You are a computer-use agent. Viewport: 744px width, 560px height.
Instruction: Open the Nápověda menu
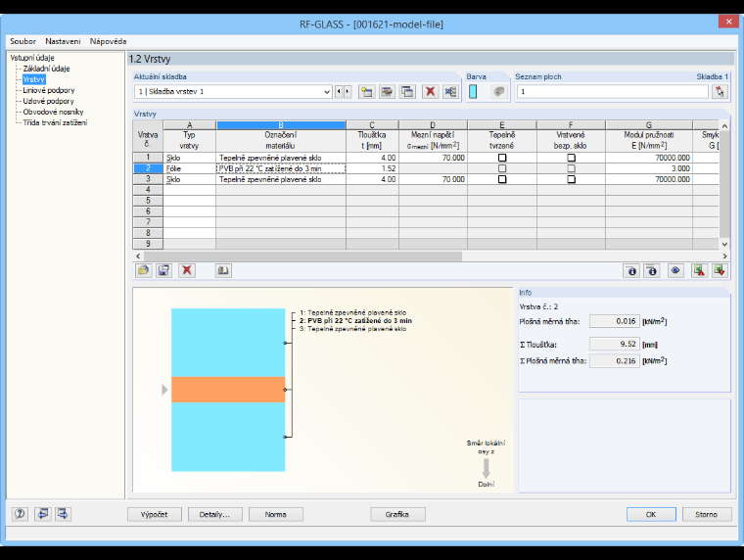click(x=109, y=41)
